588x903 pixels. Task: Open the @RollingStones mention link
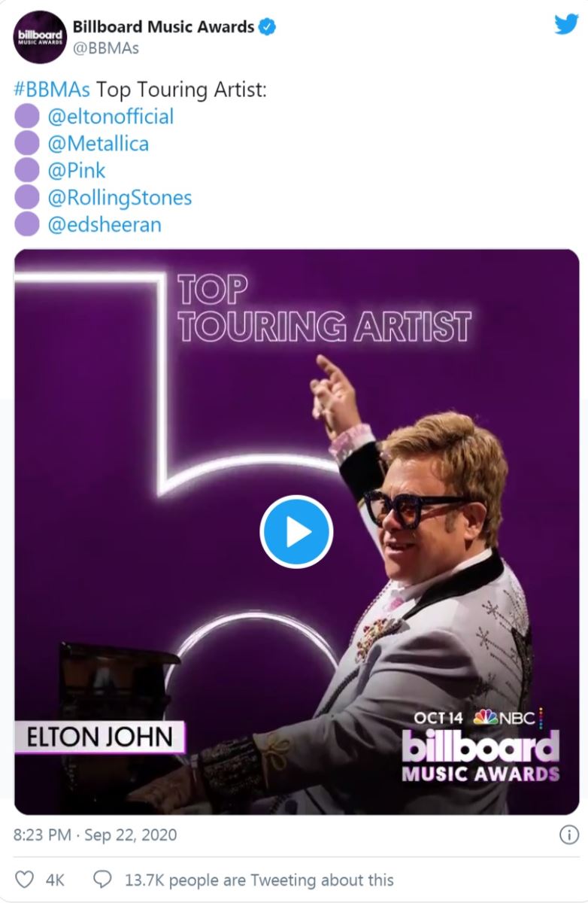[120, 198]
